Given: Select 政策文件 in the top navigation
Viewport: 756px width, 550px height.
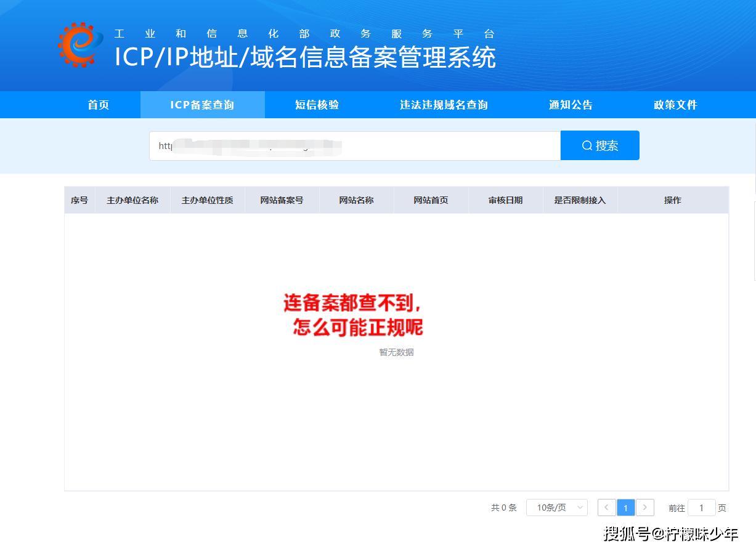Looking at the screenshot, I should coord(674,105).
